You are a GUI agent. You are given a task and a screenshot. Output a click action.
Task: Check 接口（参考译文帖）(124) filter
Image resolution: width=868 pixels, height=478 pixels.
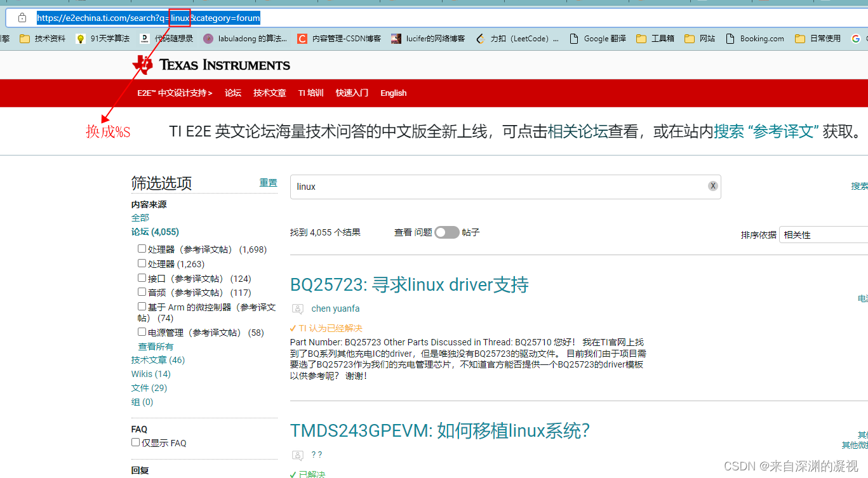(x=142, y=278)
